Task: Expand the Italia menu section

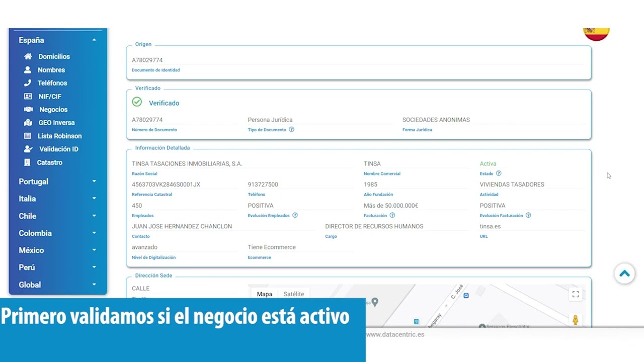Action: (x=94, y=199)
